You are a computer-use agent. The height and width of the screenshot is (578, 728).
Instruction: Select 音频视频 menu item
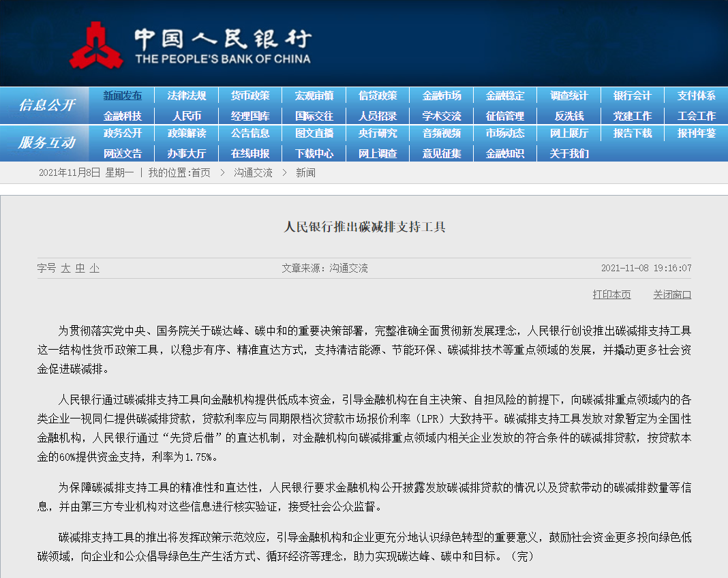(442, 133)
